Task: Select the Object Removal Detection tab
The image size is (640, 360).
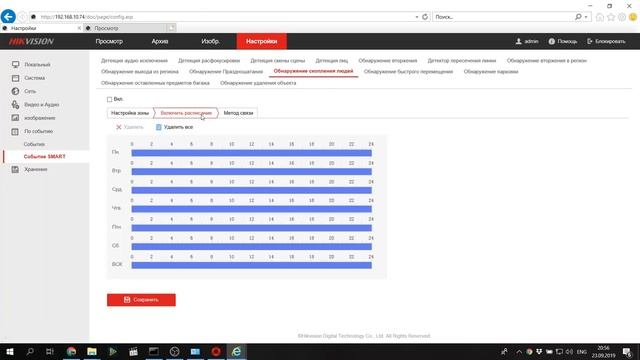Action: coord(258,83)
